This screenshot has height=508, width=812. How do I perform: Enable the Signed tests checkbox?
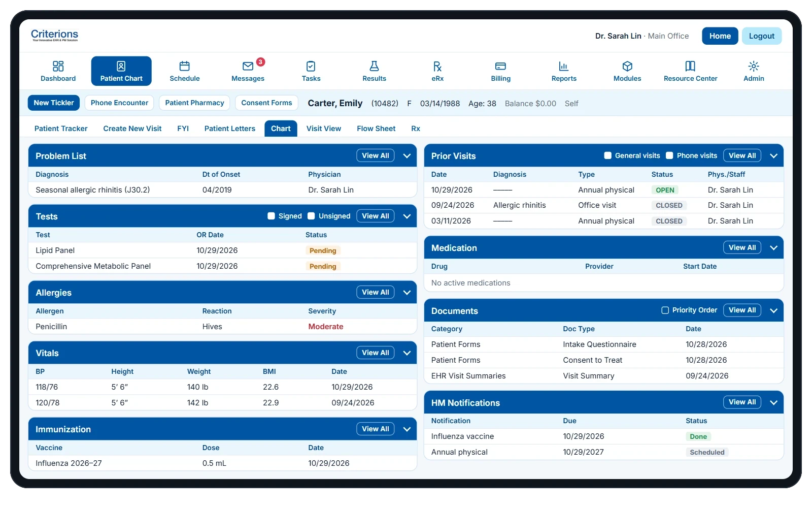[272, 216]
